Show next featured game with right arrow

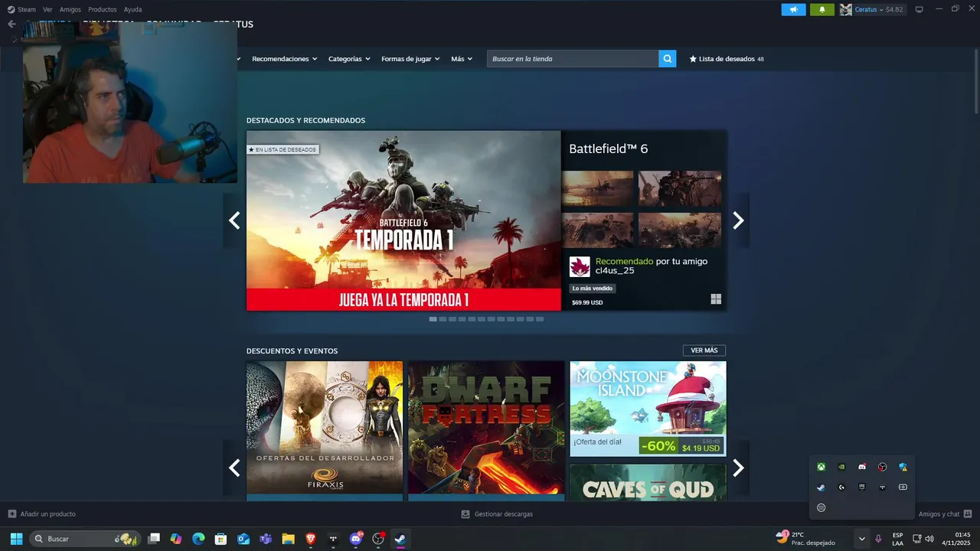click(x=738, y=220)
